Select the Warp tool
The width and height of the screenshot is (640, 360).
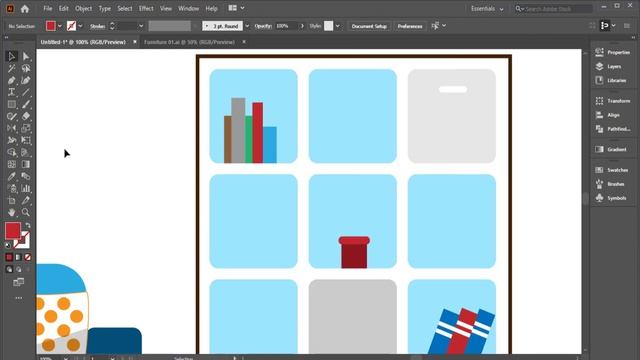[11, 140]
